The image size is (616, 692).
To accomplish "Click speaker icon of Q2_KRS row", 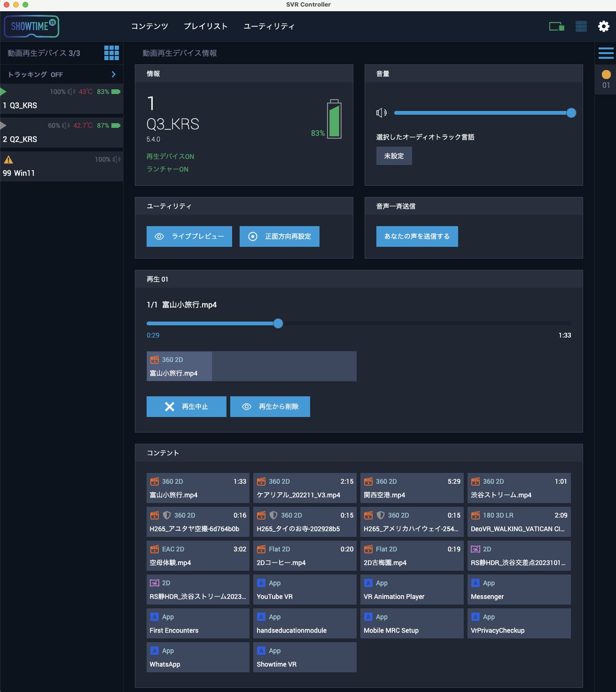I will click(66, 126).
